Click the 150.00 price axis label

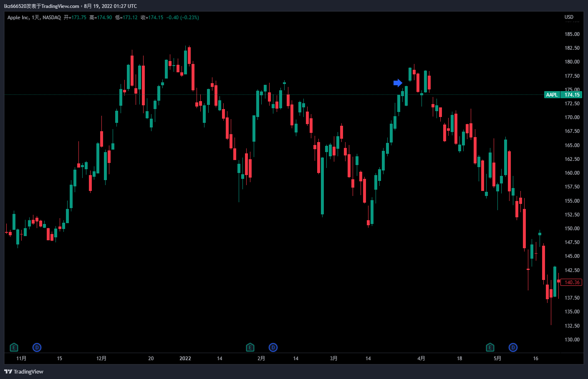tap(572, 229)
